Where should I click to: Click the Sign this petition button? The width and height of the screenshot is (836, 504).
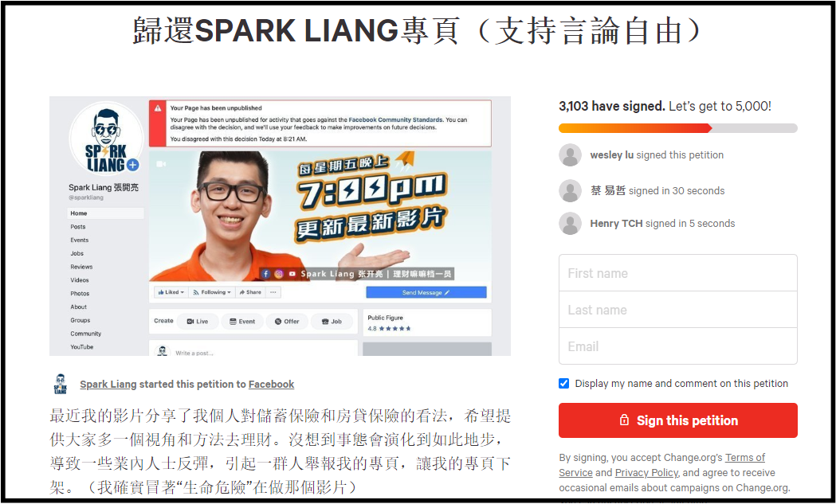[677, 420]
